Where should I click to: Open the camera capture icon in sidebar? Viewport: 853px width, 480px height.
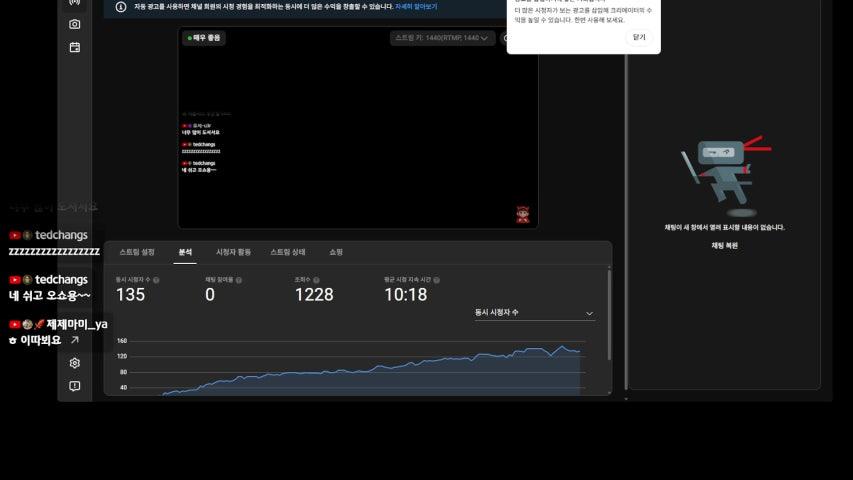point(74,24)
